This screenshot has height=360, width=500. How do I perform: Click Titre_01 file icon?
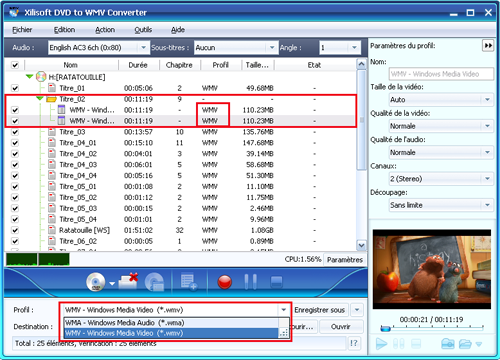(52, 88)
